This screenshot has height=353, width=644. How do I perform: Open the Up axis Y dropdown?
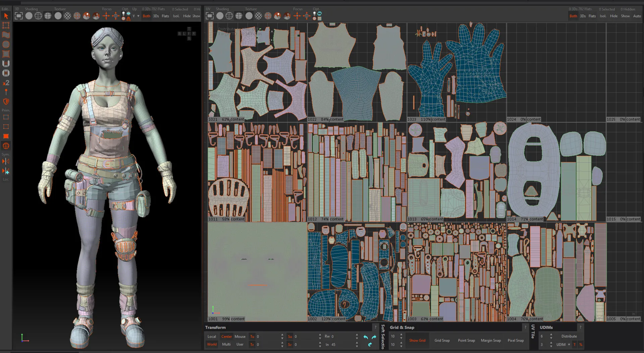(136, 16)
